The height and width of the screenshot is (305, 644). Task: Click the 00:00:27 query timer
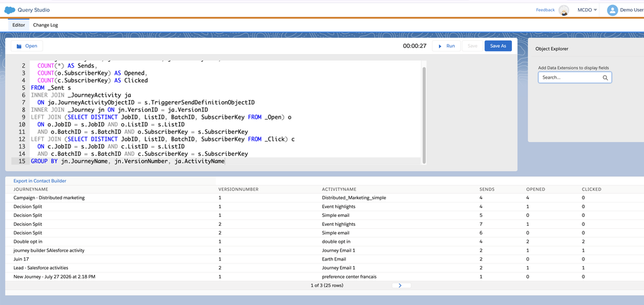[414, 46]
